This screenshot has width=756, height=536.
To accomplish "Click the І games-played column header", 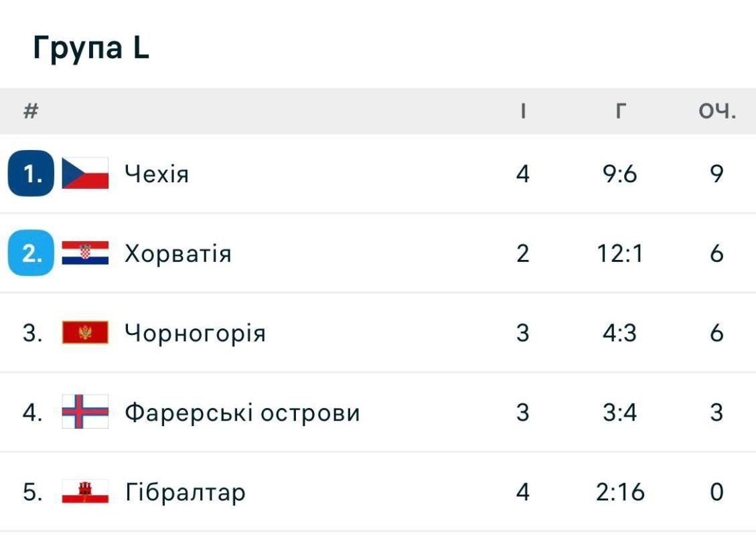I will pyautogui.click(x=523, y=111).
